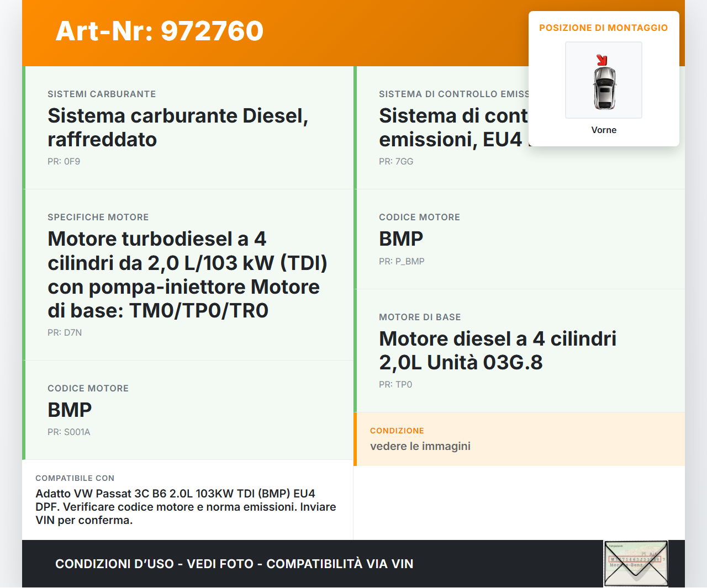Click PR code 0F9
The height and width of the screenshot is (588, 707).
(64, 162)
